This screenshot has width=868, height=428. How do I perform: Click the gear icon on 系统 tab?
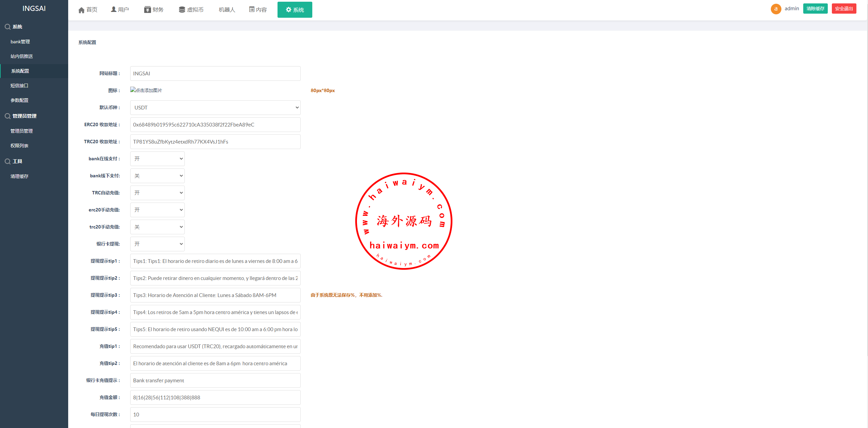288,10
